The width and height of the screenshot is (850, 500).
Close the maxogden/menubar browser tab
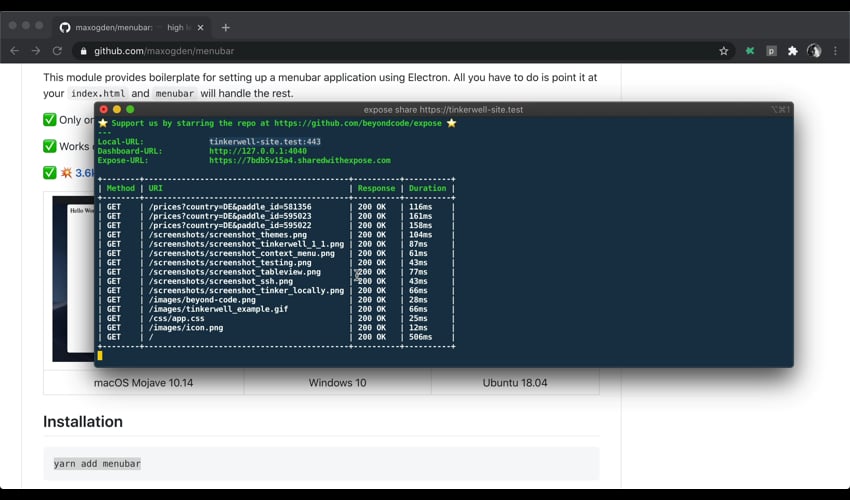click(201, 28)
